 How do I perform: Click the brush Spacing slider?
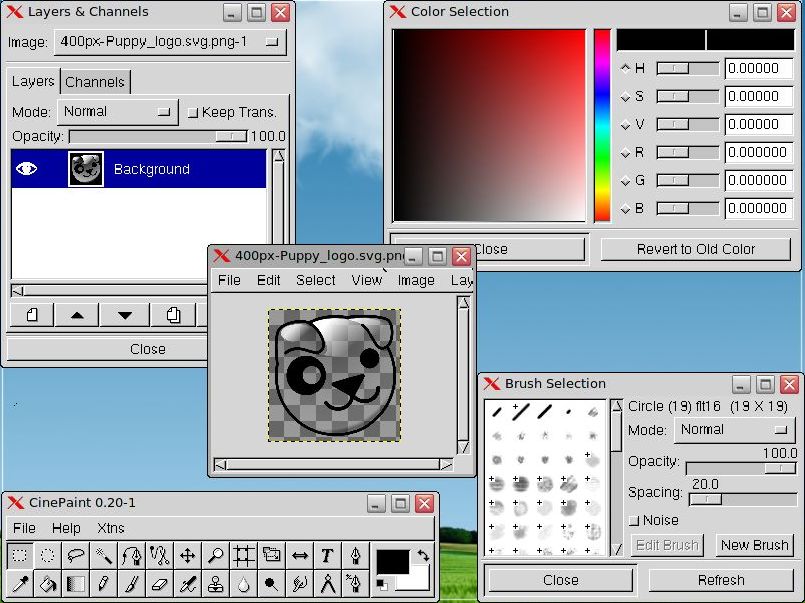[x=742, y=499]
